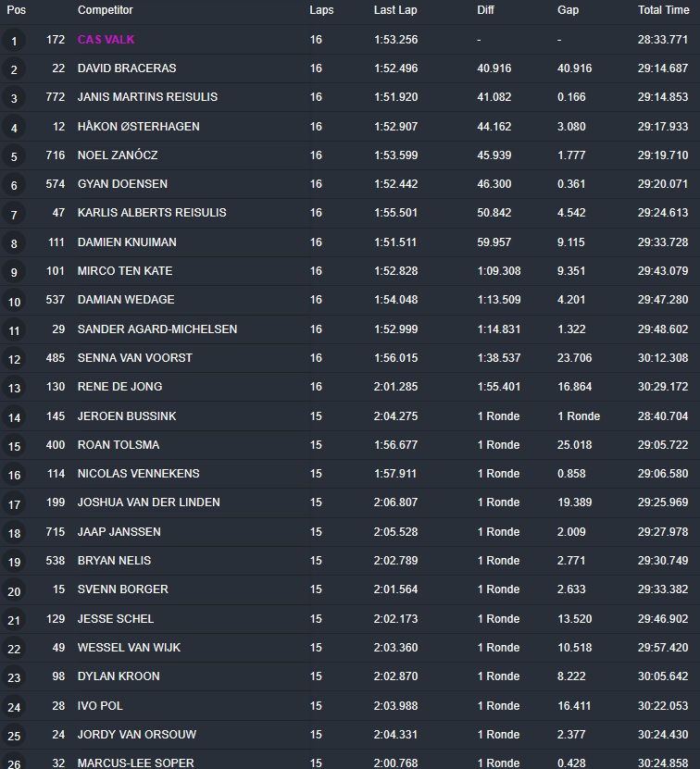Open competitor DAVID BRACERAS

click(x=127, y=68)
